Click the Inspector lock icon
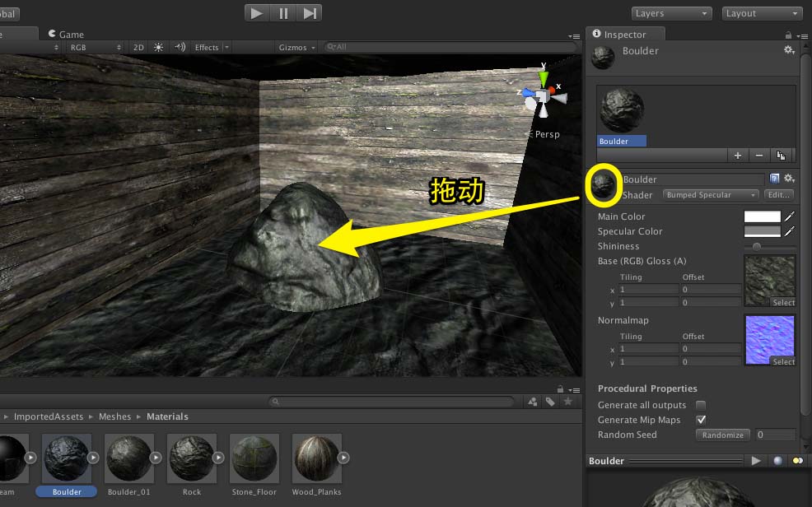This screenshot has height=507, width=812. click(x=788, y=35)
